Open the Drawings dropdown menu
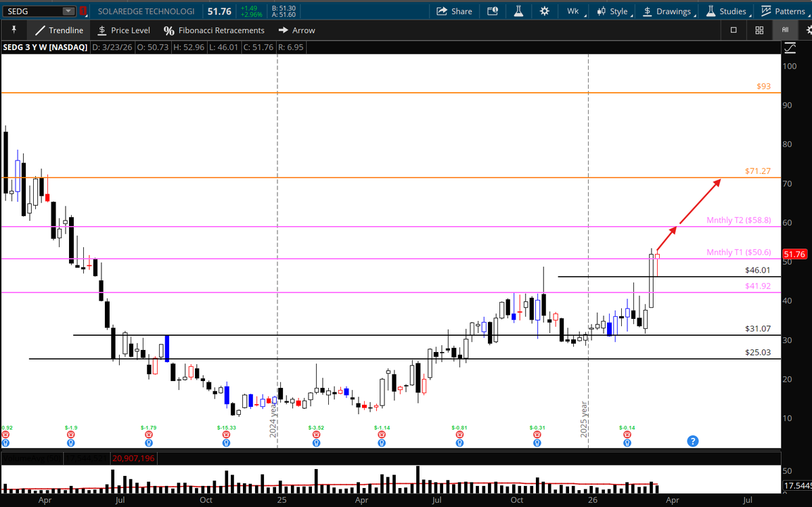 coord(668,12)
